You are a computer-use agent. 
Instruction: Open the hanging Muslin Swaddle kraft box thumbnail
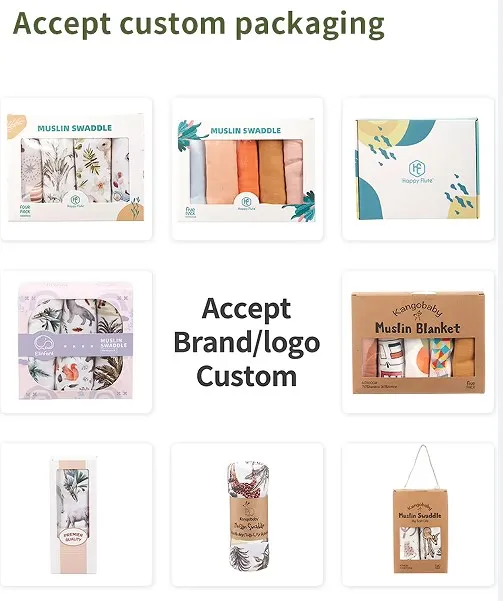[418, 514]
